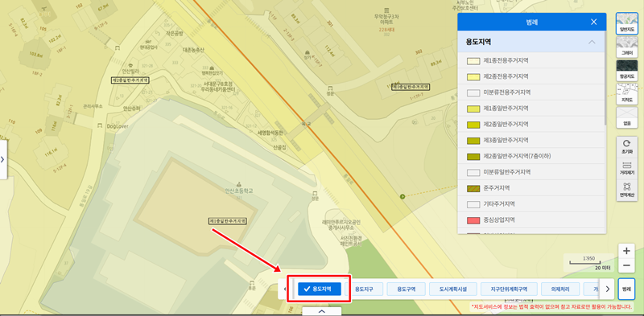644x316 pixels.
Task: Click the 초기화 reset icon
Action: pyautogui.click(x=627, y=147)
